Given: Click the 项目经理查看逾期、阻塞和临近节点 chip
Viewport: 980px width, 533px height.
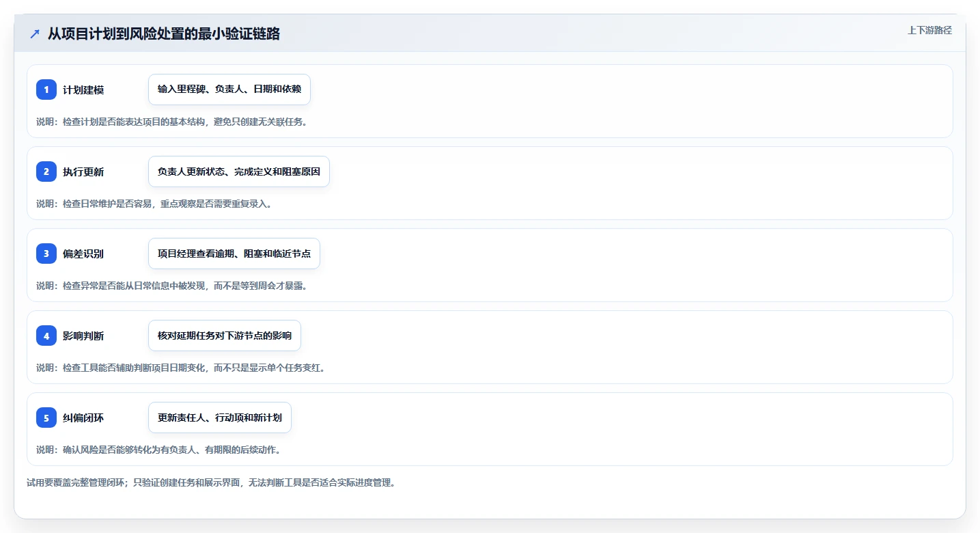Looking at the screenshot, I should pos(234,254).
